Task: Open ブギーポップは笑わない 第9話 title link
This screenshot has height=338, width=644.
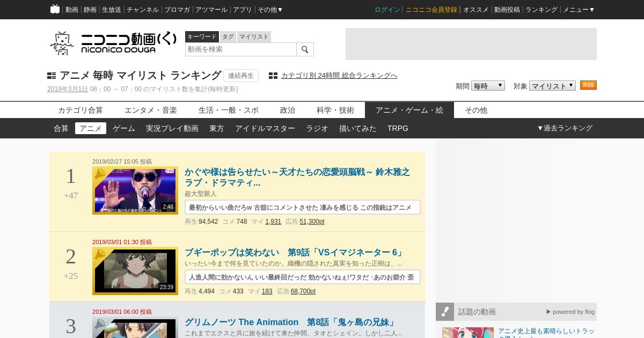Action: [295, 253]
